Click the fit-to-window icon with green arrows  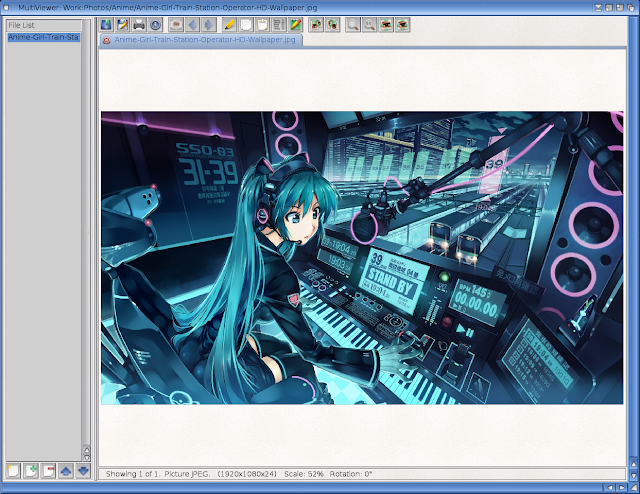pyautogui.click(x=386, y=25)
